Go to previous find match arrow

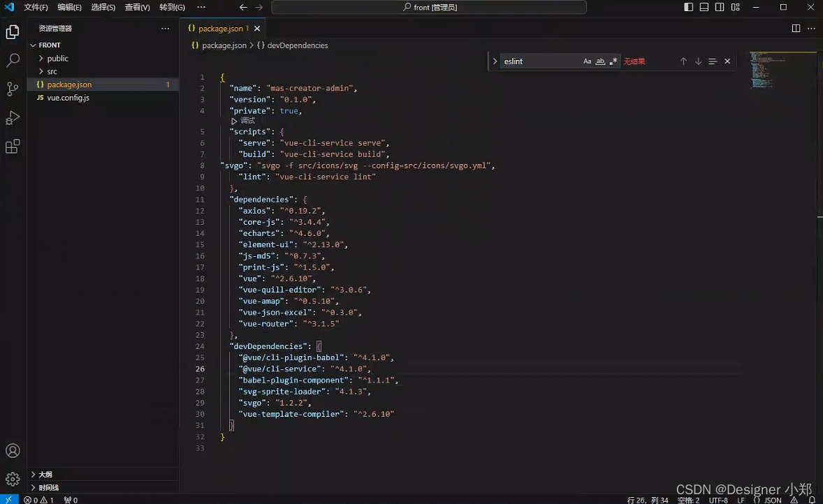pyautogui.click(x=683, y=61)
